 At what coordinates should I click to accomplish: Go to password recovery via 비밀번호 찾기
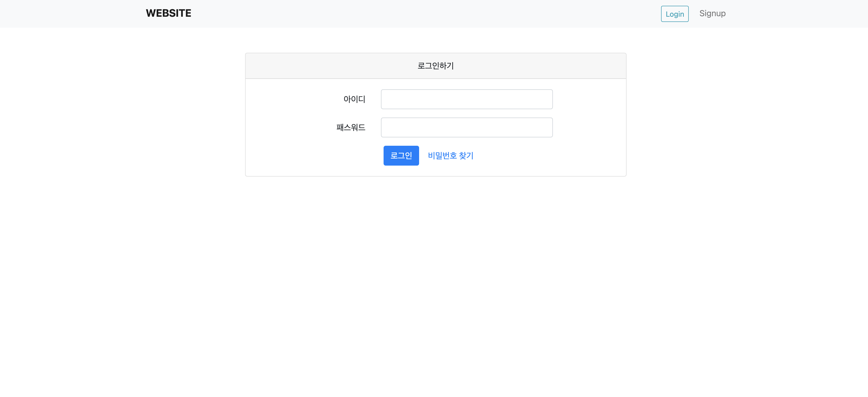(450, 156)
